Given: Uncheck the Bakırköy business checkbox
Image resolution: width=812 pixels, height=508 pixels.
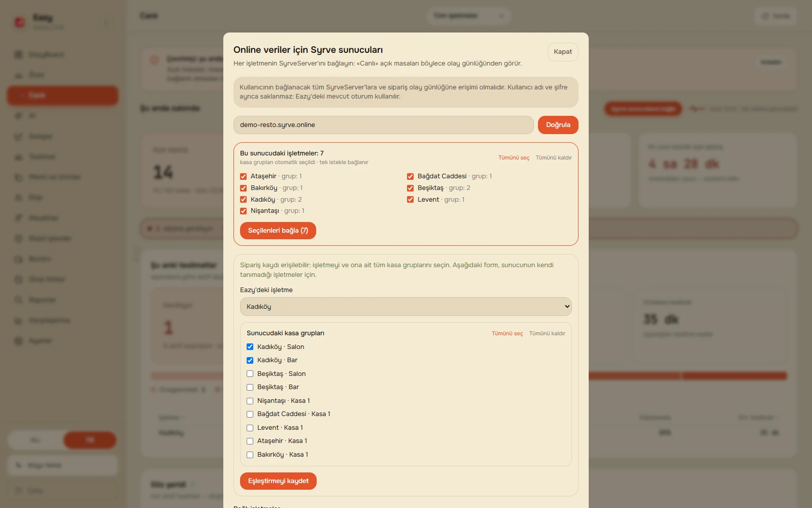Looking at the screenshot, I should [244, 188].
